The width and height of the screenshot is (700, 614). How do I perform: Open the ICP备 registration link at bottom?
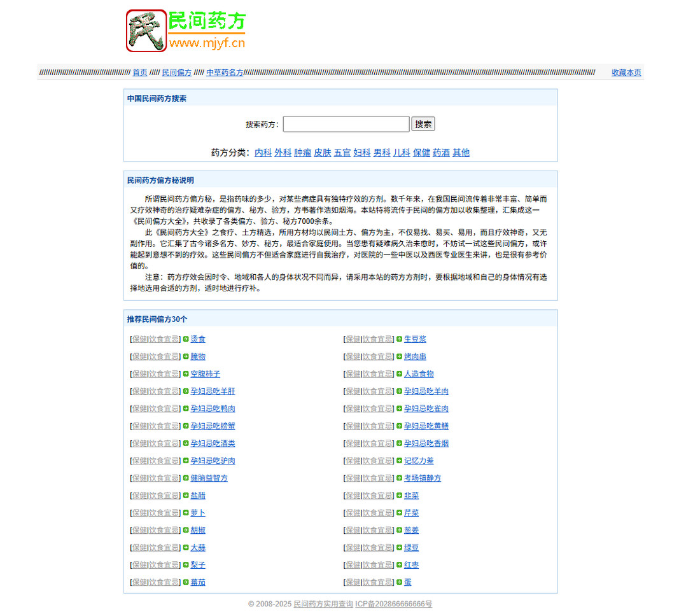(x=393, y=604)
